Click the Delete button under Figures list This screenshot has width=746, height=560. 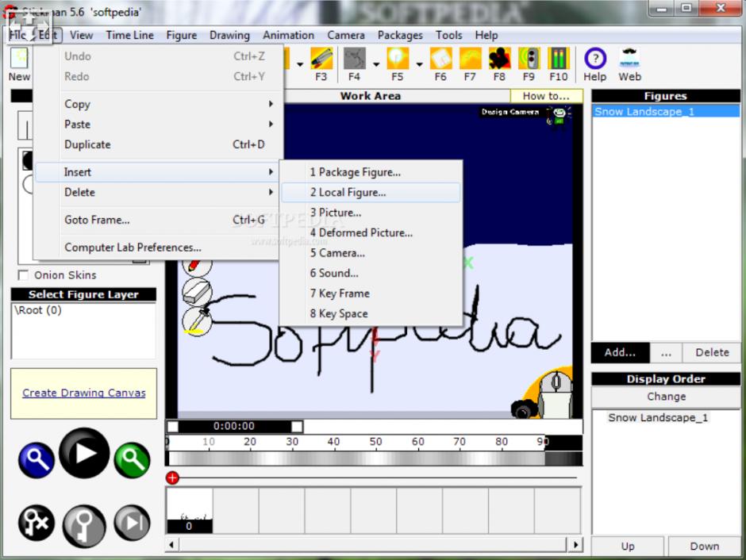712,352
